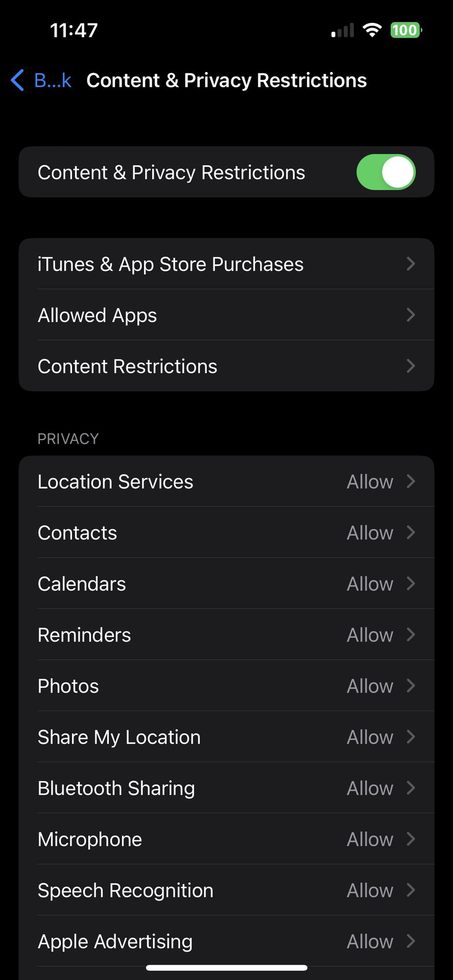Tap the B...k back link text
453x980 pixels.
click(x=53, y=81)
